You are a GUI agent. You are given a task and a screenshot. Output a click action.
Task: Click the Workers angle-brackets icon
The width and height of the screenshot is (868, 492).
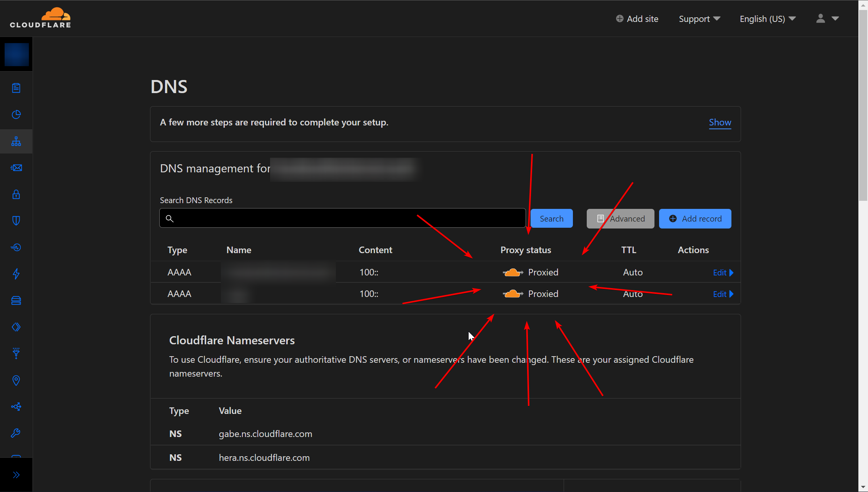point(16,327)
